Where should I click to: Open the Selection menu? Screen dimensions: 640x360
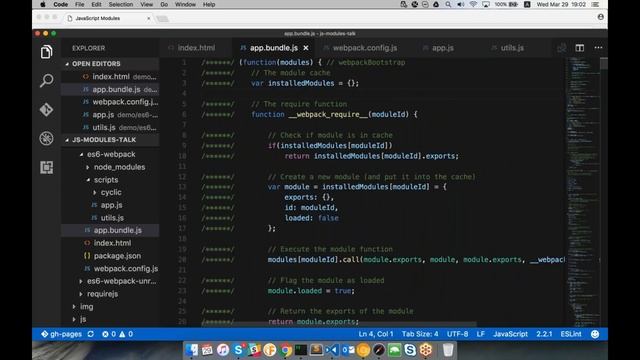(121, 4)
